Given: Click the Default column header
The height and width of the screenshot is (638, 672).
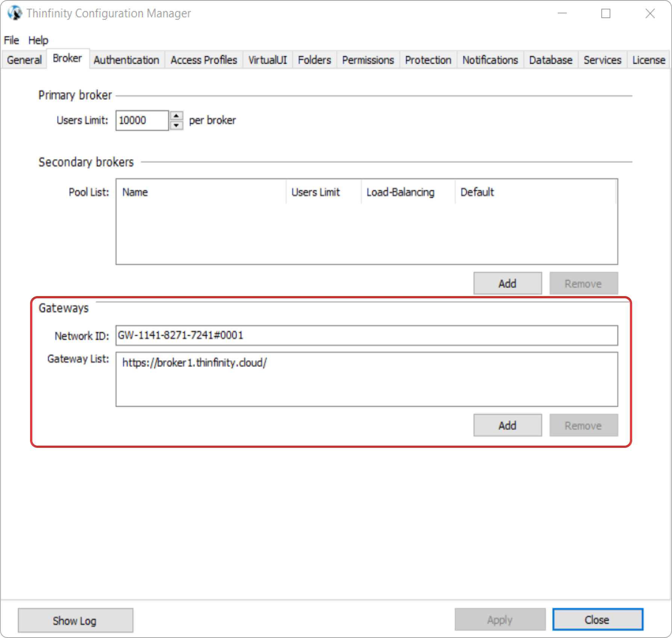Looking at the screenshot, I should tap(536, 192).
